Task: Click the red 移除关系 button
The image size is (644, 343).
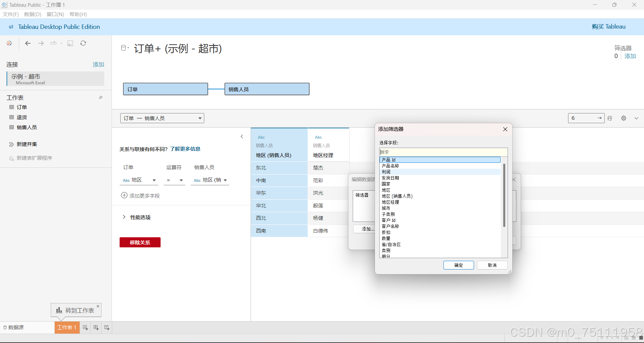Action: (140, 242)
